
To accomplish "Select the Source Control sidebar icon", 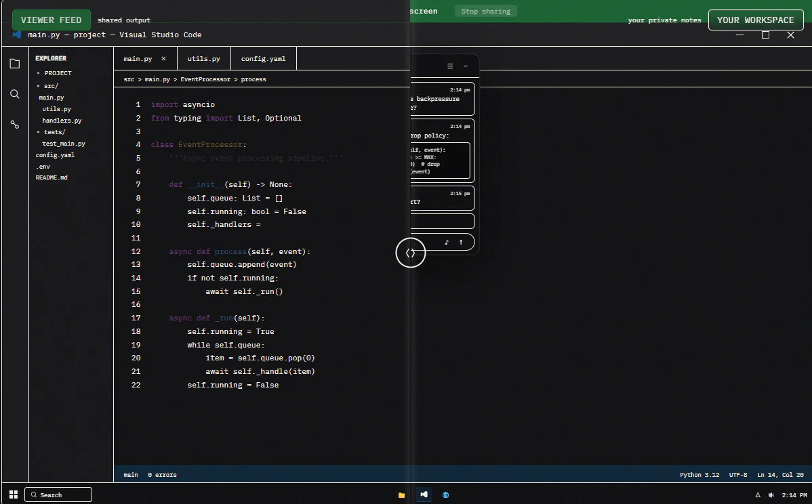I will tap(14, 124).
